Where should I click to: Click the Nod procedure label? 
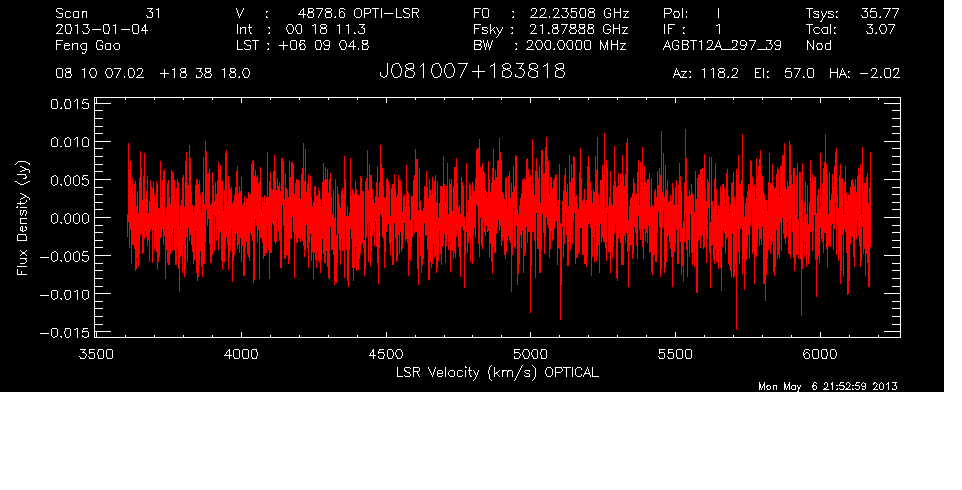pos(818,45)
